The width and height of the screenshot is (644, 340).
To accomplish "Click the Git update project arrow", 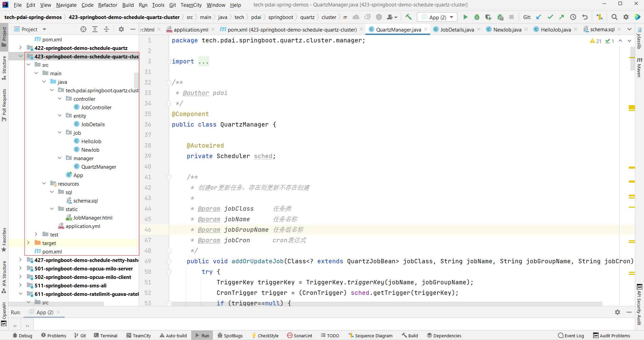I will (x=539, y=17).
